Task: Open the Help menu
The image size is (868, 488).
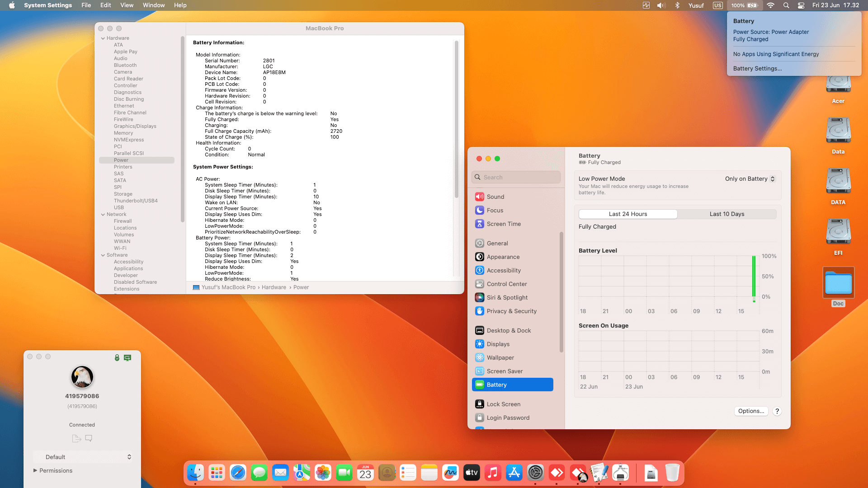Action: pos(180,5)
